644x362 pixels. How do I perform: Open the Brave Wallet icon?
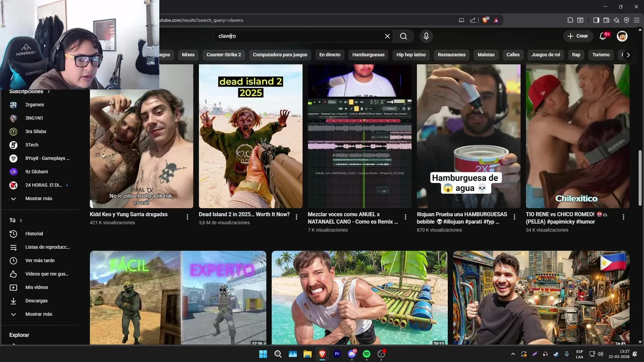[606, 20]
